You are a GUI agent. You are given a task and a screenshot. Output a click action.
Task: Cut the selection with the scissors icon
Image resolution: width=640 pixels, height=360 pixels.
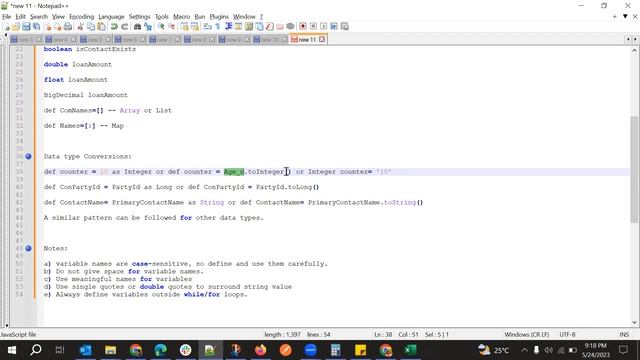click(x=80, y=27)
